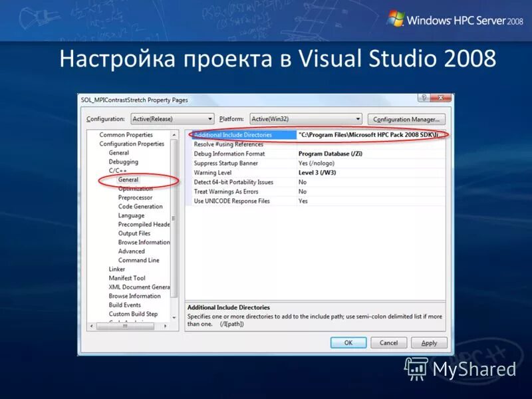Select the Custom Build Step node

pyautogui.click(x=134, y=314)
